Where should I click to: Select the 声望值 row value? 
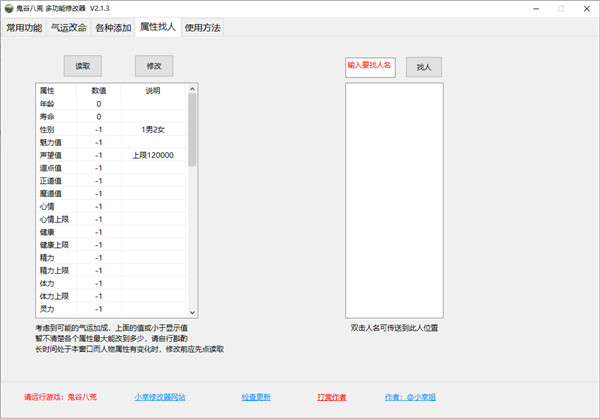(x=99, y=155)
